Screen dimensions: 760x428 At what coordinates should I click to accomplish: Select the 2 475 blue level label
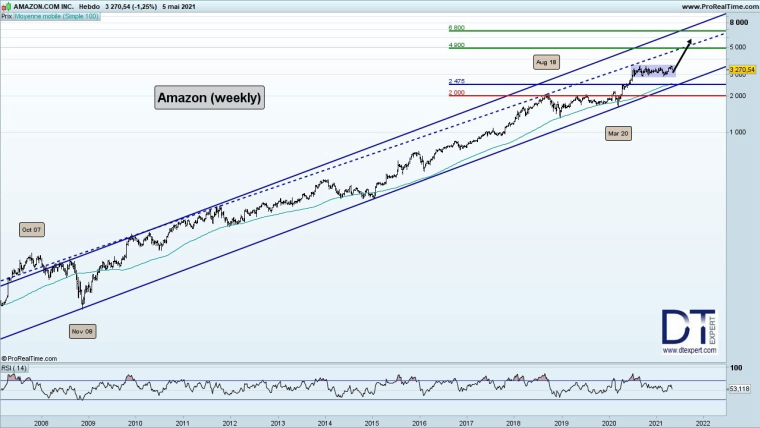(x=457, y=81)
